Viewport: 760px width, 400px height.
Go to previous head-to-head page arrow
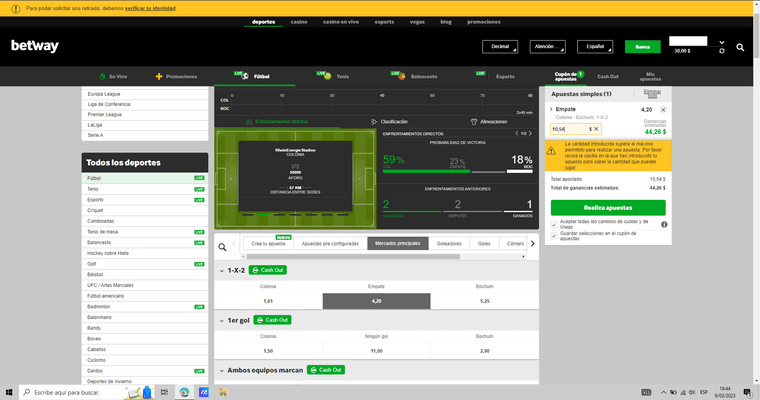click(x=517, y=133)
